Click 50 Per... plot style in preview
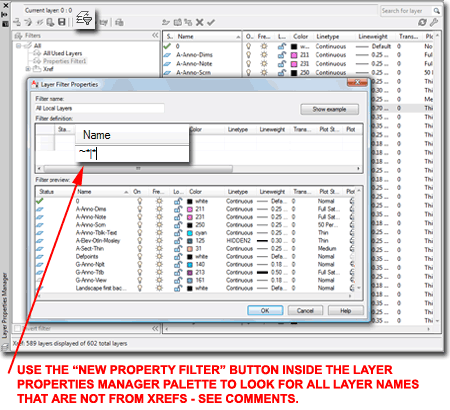 pyautogui.click(x=327, y=225)
